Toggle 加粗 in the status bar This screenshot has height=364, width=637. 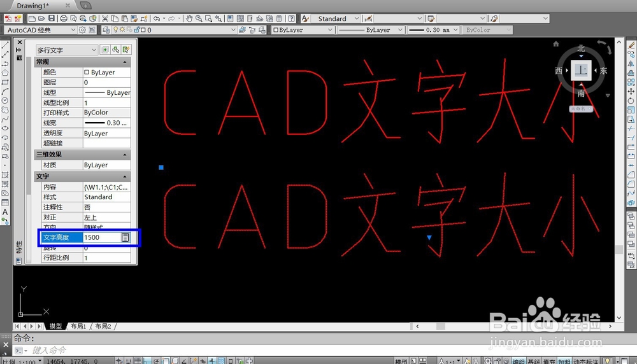coord(564,361)
